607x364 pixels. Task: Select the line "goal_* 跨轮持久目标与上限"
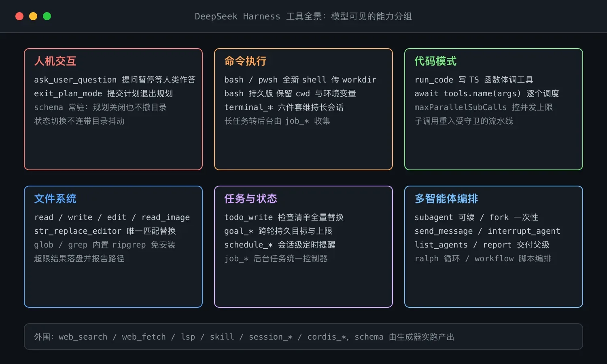coord(278,231)
